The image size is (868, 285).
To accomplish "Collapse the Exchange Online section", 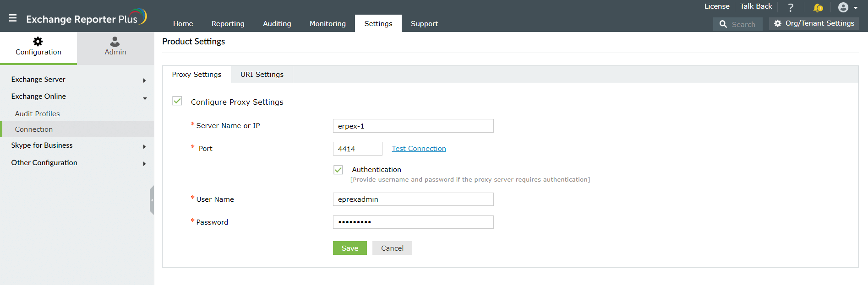I will pyautogui.click(x=145, y=98).
